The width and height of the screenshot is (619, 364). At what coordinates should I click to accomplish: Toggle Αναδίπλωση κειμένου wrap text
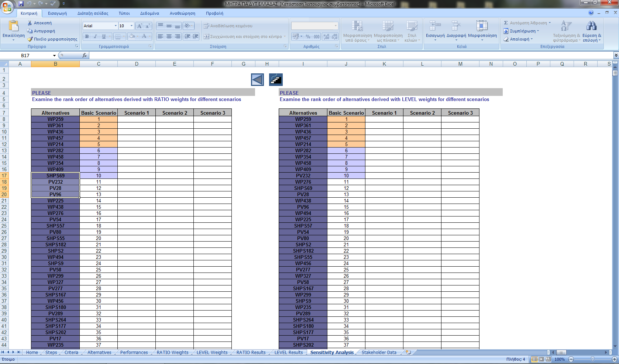(228, 26)
